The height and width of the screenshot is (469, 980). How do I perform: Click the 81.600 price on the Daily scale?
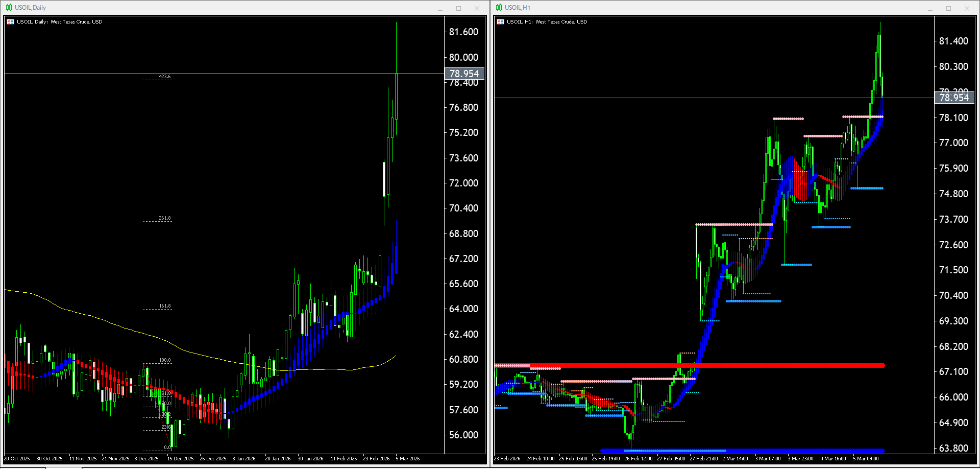click(463, 32)
